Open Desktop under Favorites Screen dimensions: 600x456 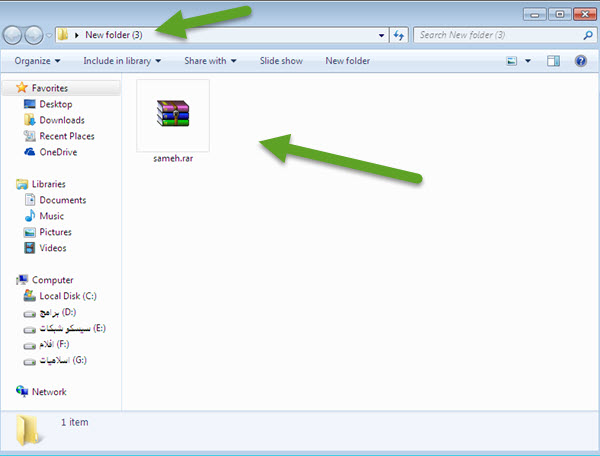[55, 104]
